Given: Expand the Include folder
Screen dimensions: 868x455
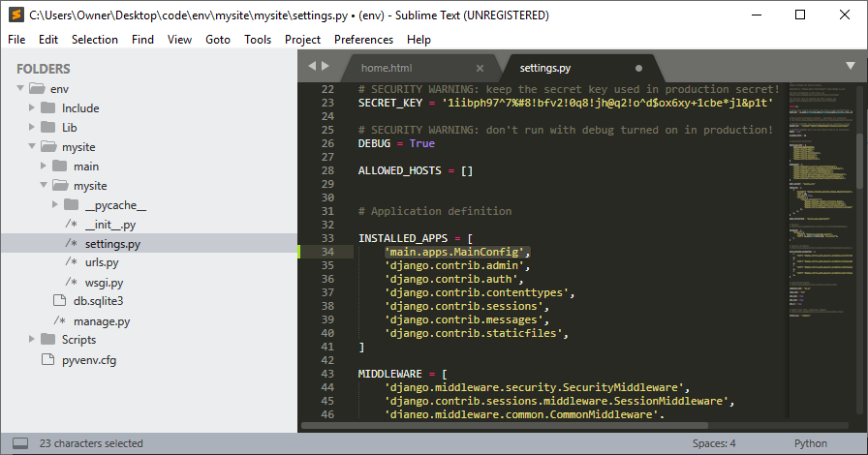Looking at the screenshot, I should point(32,107).
